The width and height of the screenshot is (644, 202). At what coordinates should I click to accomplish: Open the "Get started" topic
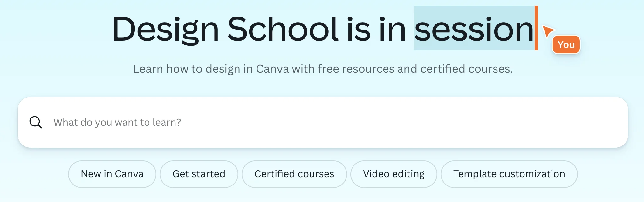199,174
